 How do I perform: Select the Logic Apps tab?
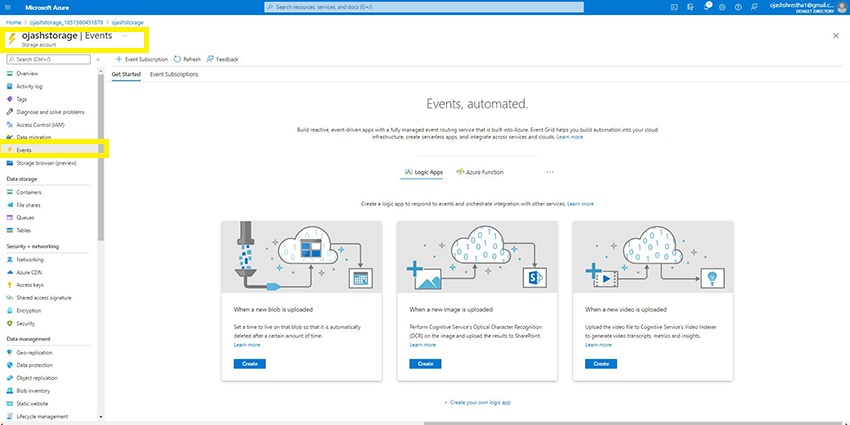tap(424, 172)
